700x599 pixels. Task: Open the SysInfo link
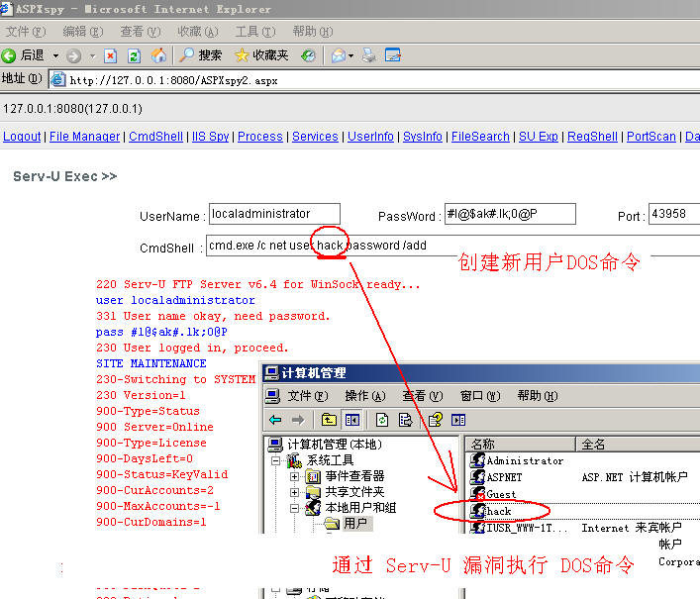point(423,137)
